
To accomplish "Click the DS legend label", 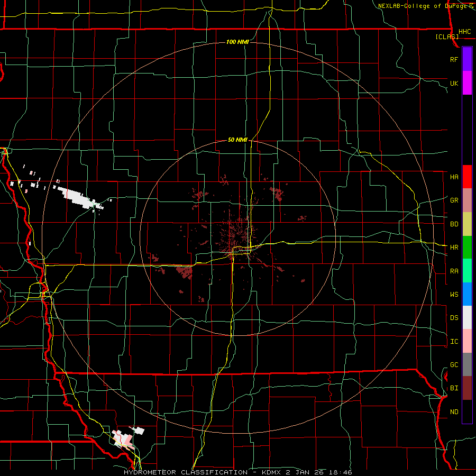I will [454, 318].
